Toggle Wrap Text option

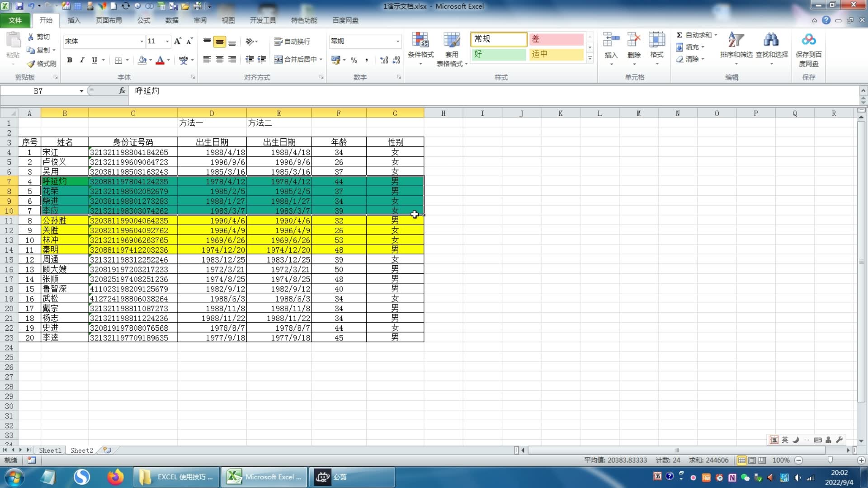pos(292,42)
